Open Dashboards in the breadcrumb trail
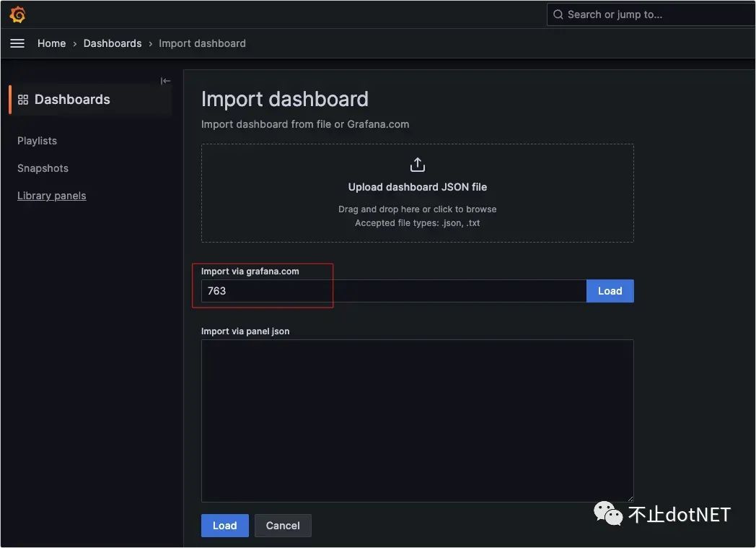The width and height of the screenshot is (756, 548). tap(113, 43)
